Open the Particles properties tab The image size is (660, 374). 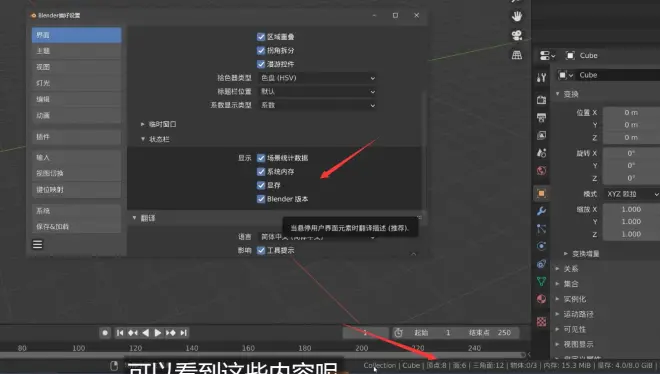541,228
